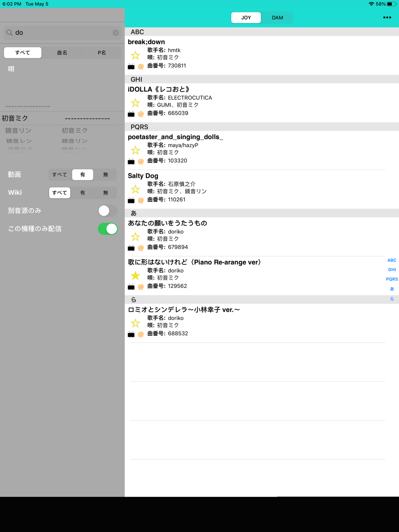
Task: Select 曲名 search scope
Action: (62, 53)
